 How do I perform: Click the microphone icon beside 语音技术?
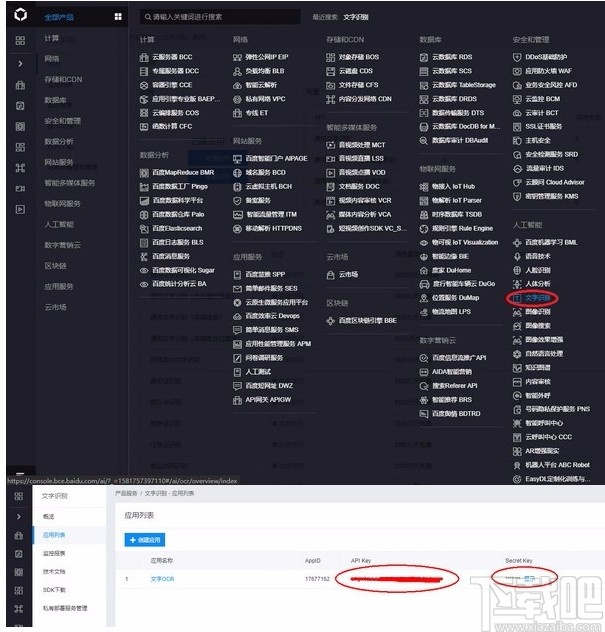517,256
